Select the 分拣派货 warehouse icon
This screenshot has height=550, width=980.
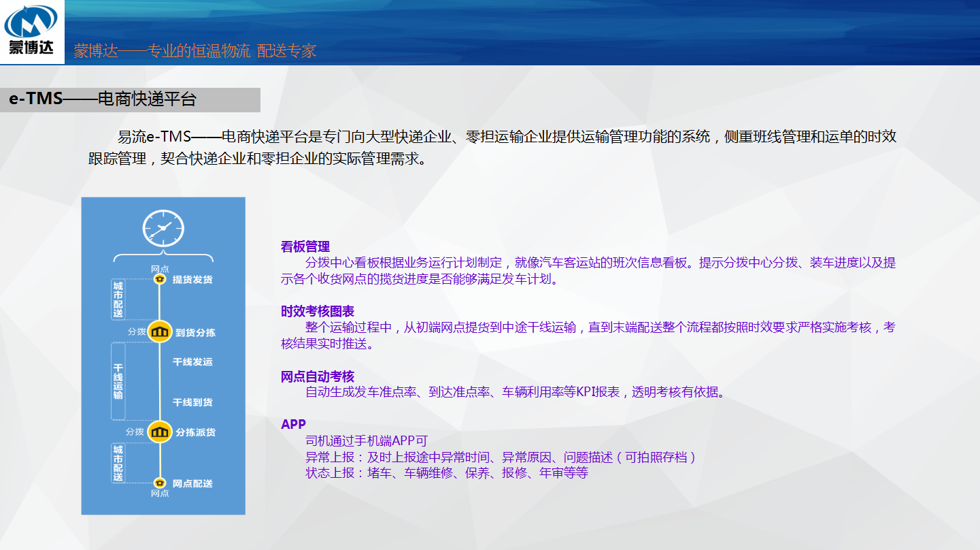coord(160,432)
